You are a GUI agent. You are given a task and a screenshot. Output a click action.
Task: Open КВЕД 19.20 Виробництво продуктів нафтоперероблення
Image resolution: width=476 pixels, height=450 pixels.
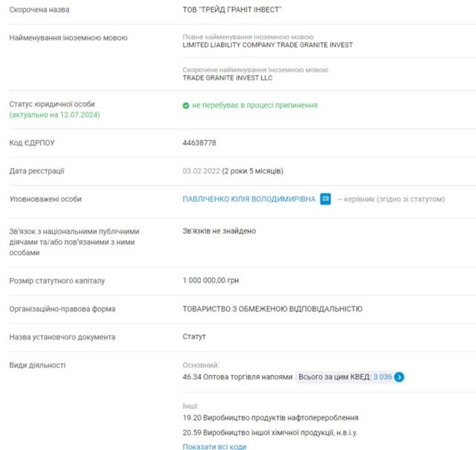tap(271, 418)
